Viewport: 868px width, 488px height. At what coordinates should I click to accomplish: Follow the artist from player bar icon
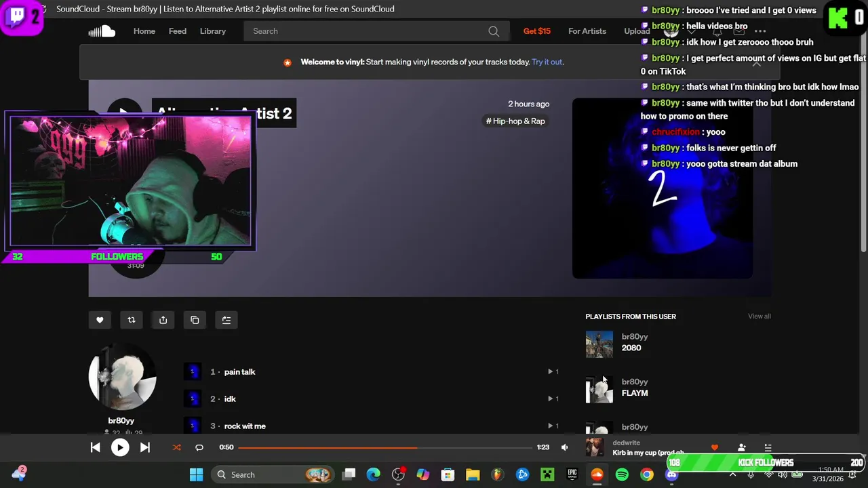(x=741, y=447)
